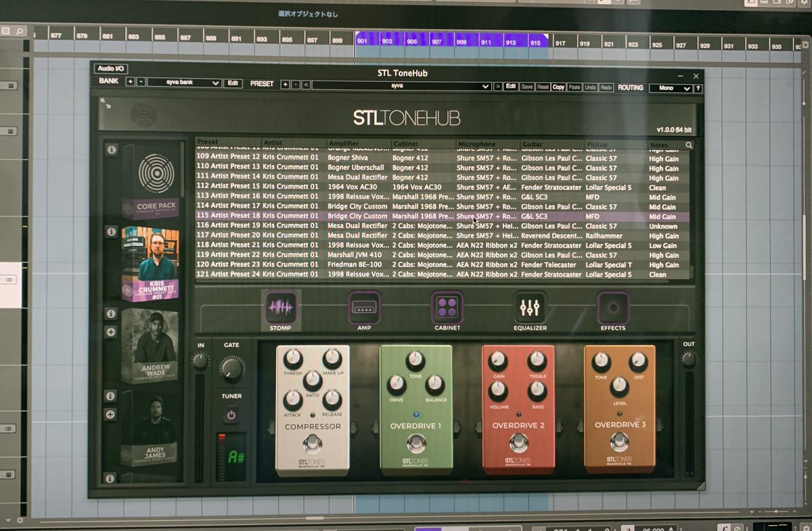Screen dimensions: 812x531
Task: Click the Overdrive 3 LEVEL knob
Action: click(619, 386)
